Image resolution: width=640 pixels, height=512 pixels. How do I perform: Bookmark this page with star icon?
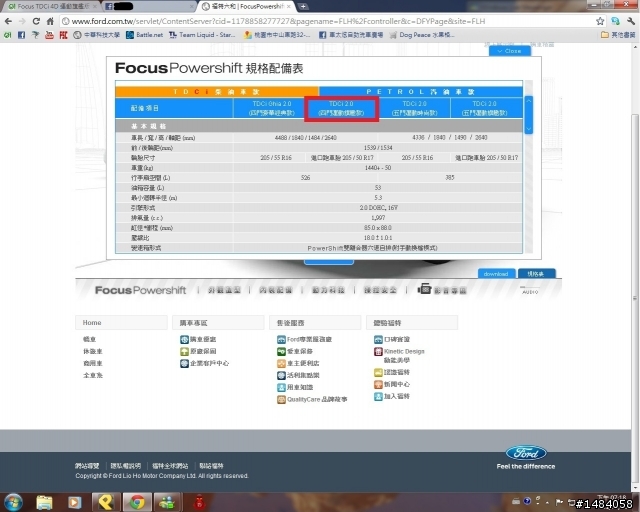(x=600, y=21)
